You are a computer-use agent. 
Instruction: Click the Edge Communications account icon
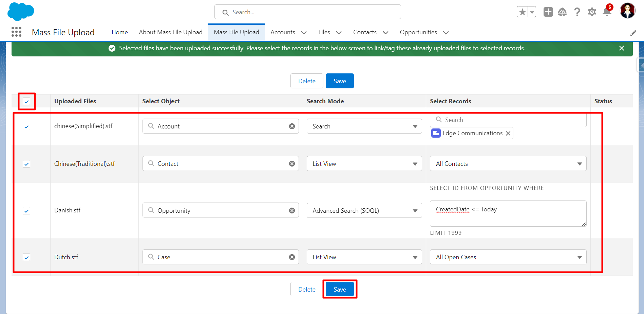436,133
